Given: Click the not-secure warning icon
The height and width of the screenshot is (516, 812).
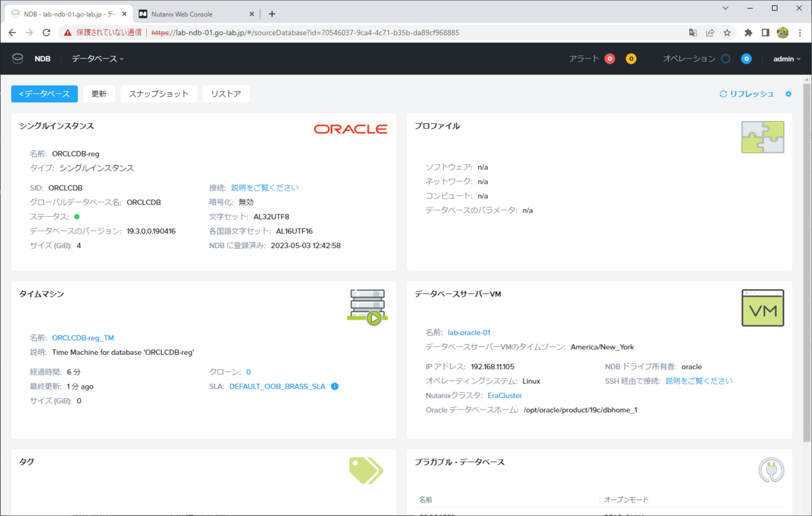Looking at the screenshot, I should tap(67, 32).
